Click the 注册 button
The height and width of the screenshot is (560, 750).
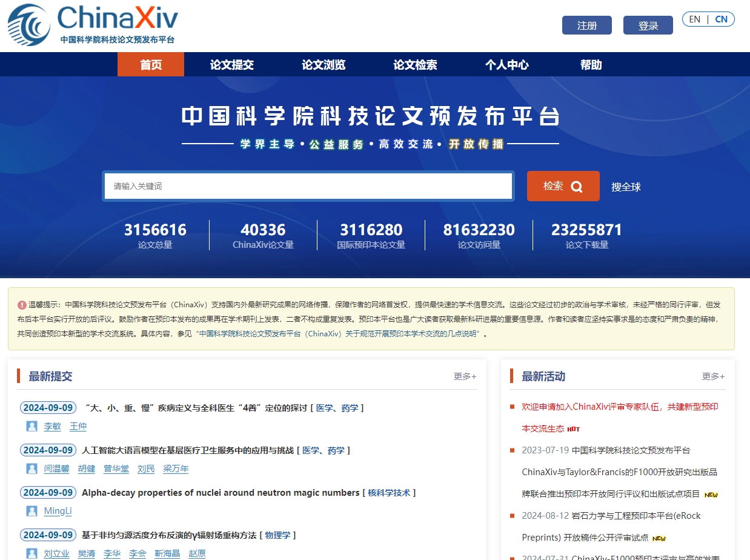coord(587,25)
